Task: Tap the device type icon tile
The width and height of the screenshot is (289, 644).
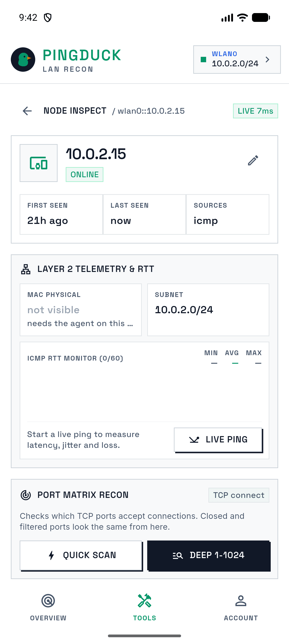Action: tap(39, 163)
